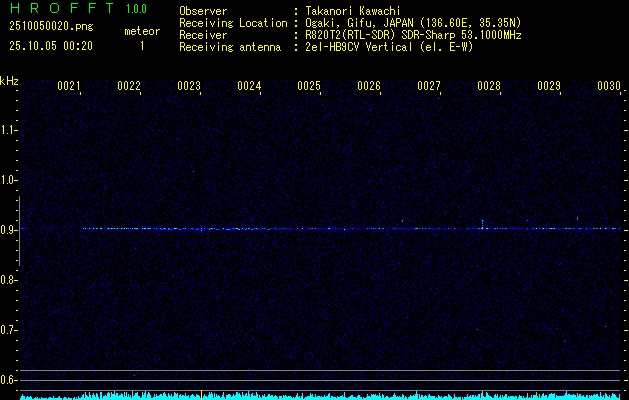Screen dimensions: 629x400
Task: Click the 0.9 kHz axis label
Action: [x=8, y=230]
